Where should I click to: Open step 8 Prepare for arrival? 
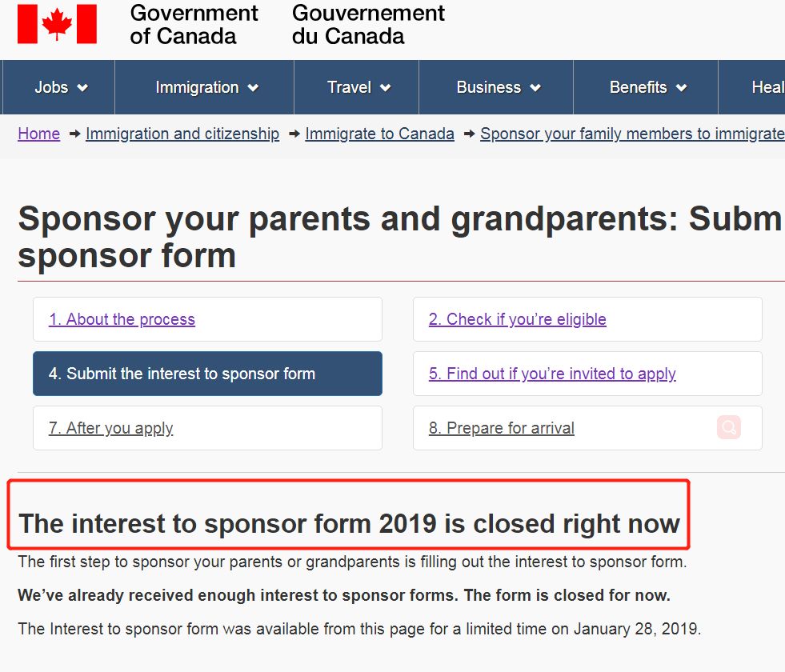coord(501,428)
